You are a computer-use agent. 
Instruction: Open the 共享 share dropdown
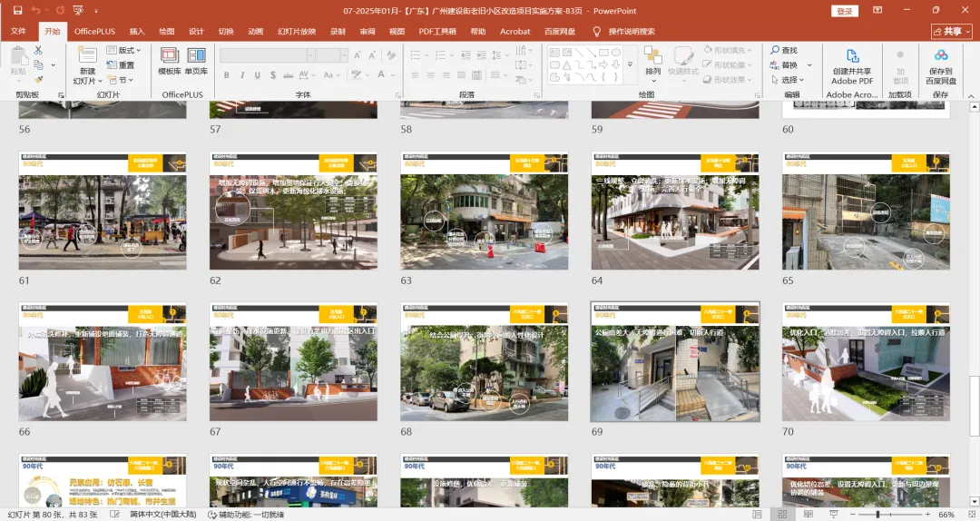953,31
